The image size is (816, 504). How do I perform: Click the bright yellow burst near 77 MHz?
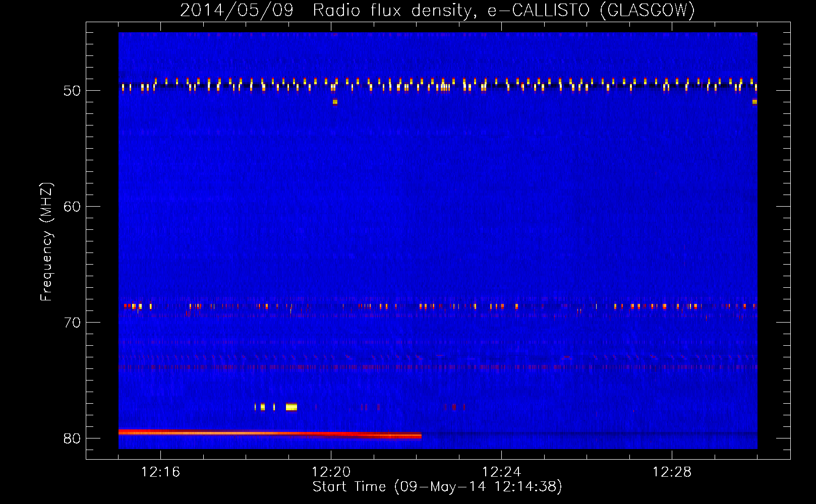pyautogui.click(x=292, y=407)
